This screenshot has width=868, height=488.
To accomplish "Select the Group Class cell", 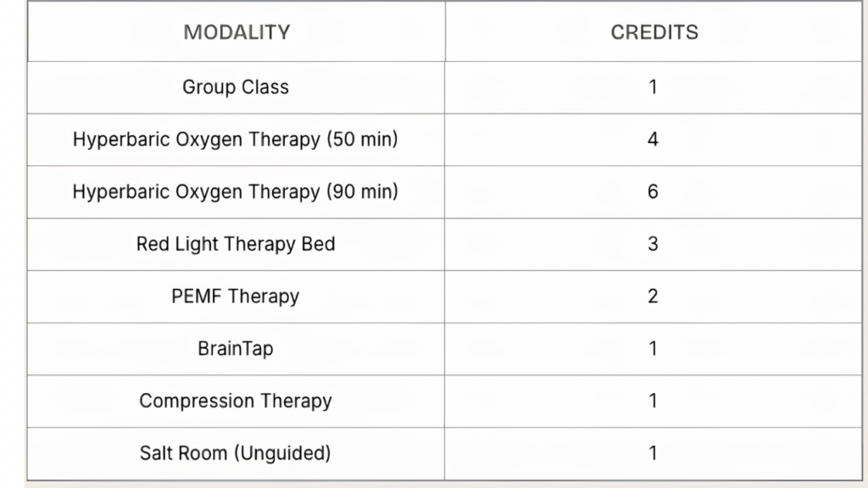I will click(236, 87).
